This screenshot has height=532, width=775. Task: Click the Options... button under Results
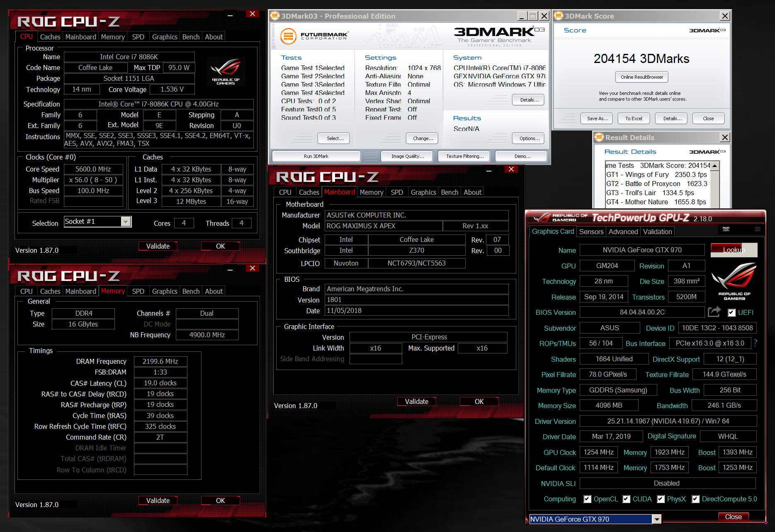coord(529,138)
